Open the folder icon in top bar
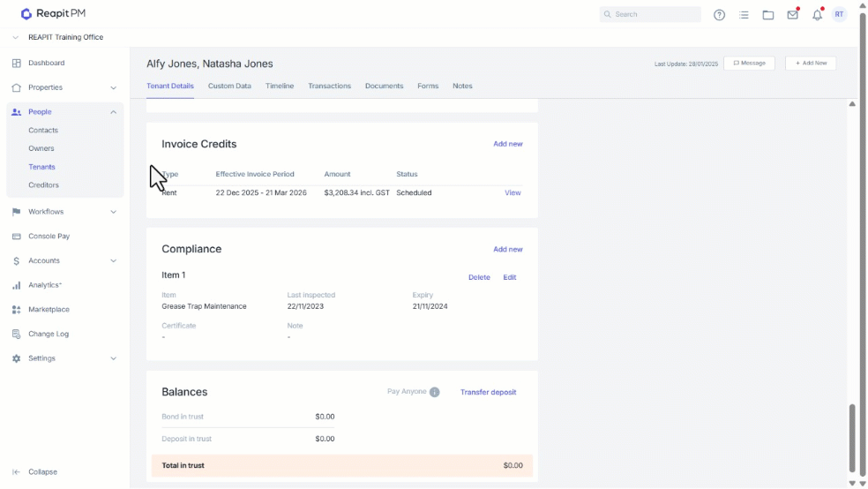The image size is (868, 489). tap(767, 15)
